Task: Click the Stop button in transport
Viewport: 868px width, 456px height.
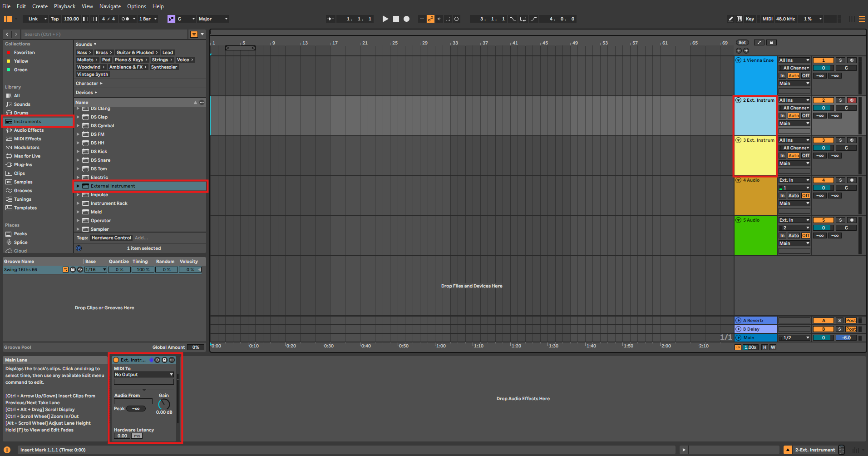Action: (x=396, y=19)
